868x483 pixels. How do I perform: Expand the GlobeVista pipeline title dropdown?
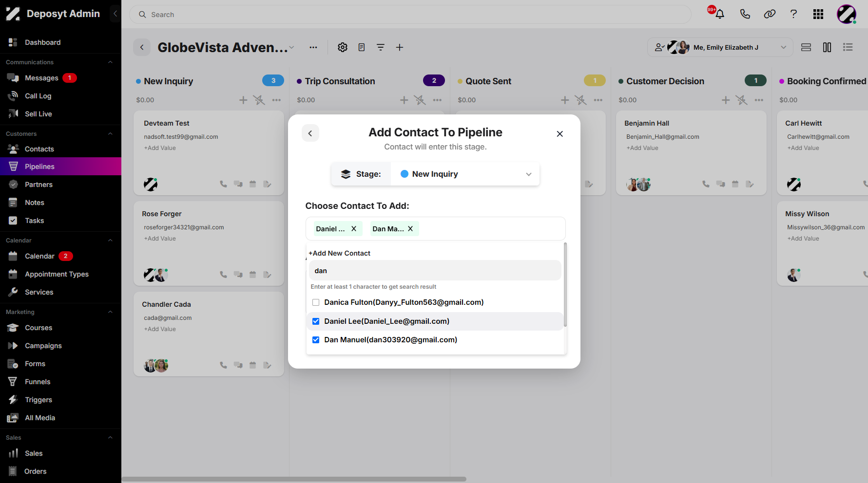click(x=291, y=47)
